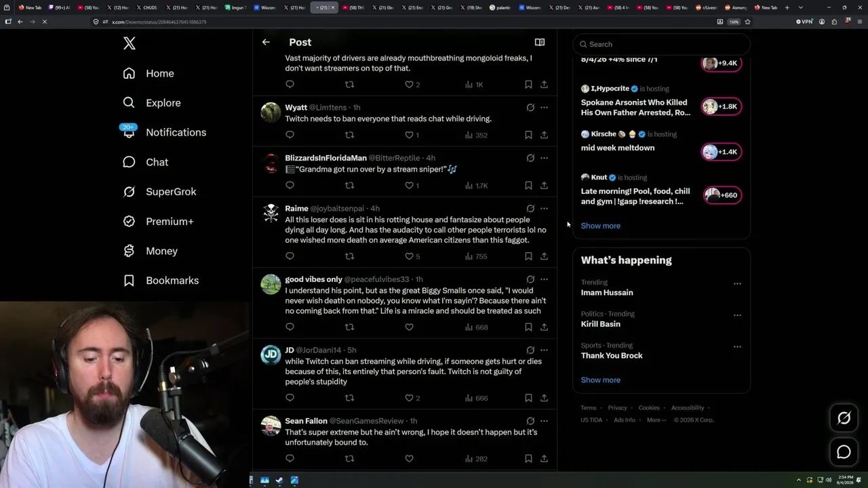This screenshot has width=868, height=488.
Task: Open view count 755 on Raime's tweet
Action: [x=476, y=256]
